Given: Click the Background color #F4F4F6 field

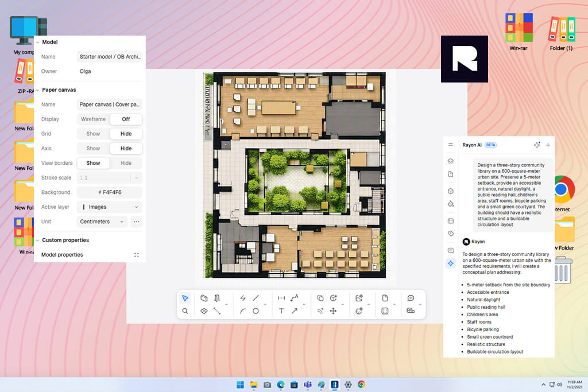Looking at the screenshot, I should coord(110,192).
